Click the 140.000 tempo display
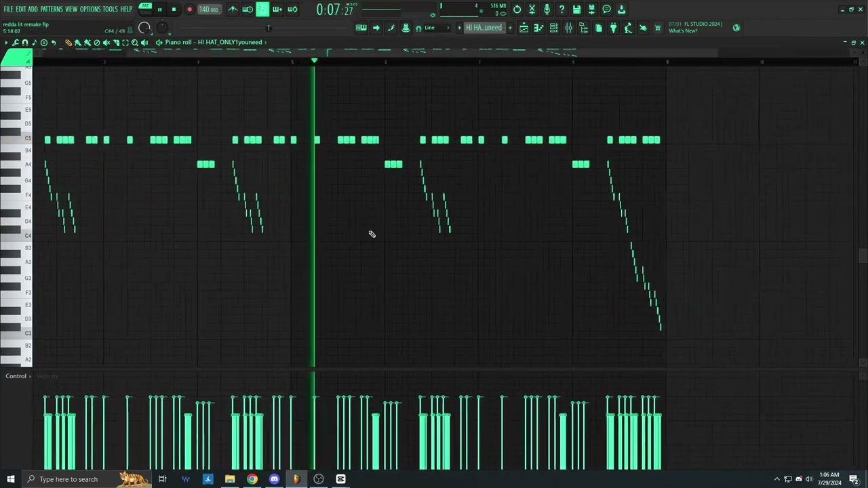 (208, 9)
